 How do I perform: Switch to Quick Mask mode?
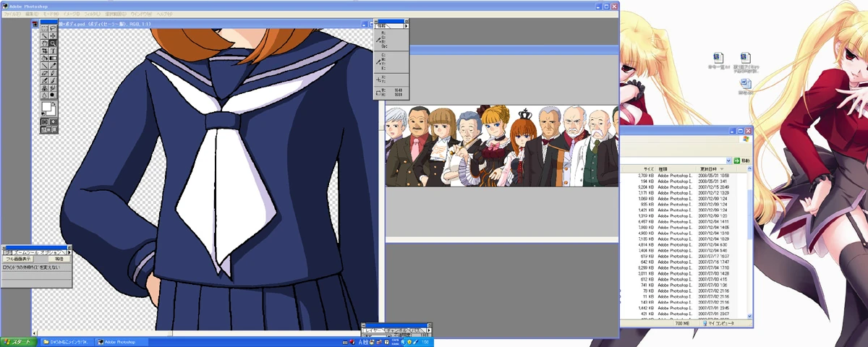(53, 121)
